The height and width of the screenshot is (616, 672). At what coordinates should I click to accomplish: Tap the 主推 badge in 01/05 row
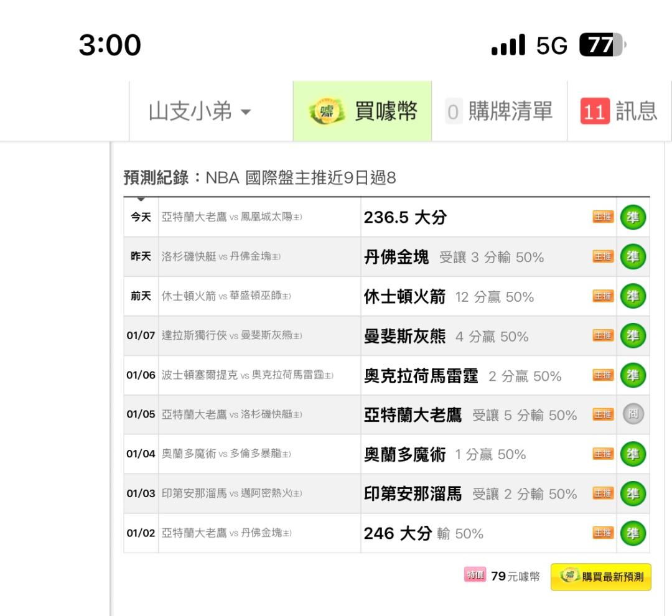click(x=603, y=414)
